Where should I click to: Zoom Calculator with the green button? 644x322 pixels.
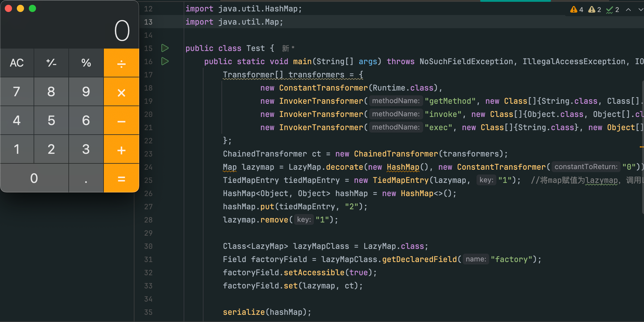tap(32, 8)
